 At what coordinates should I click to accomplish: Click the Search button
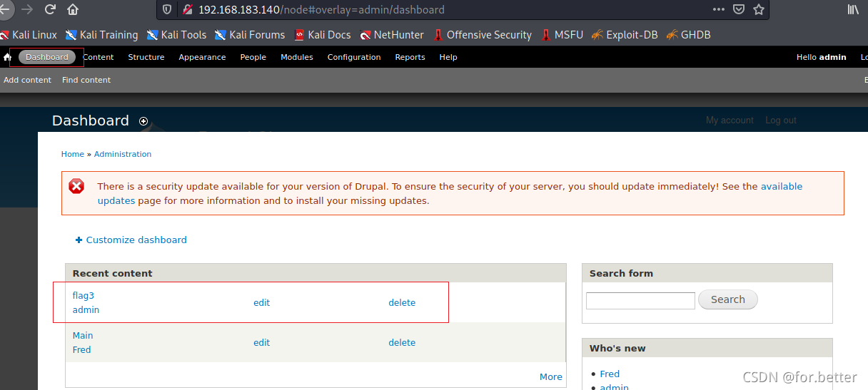pyautogui.click(x=728, y=299)
